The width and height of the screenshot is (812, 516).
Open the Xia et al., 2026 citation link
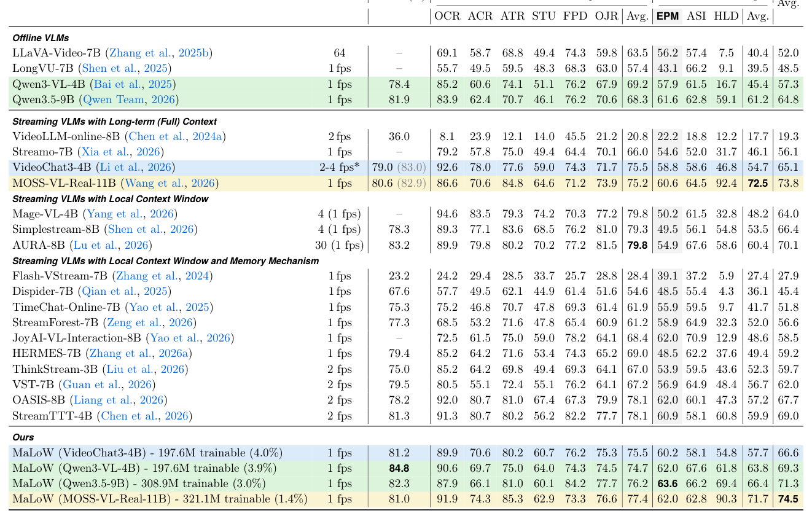[121, 152]
